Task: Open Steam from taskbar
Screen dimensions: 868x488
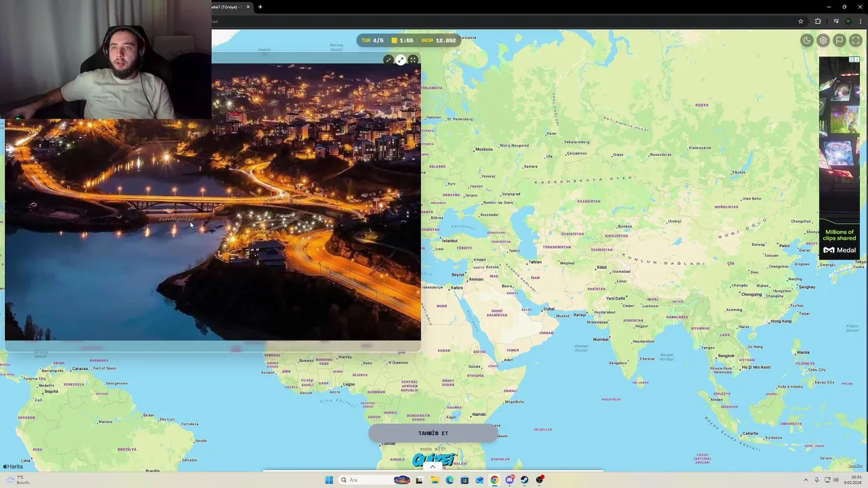Action: pyautogui.click(x=524, y=480)
